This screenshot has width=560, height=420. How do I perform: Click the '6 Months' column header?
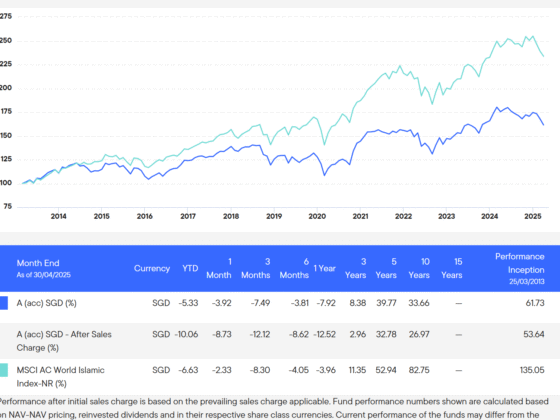[294, 269]
